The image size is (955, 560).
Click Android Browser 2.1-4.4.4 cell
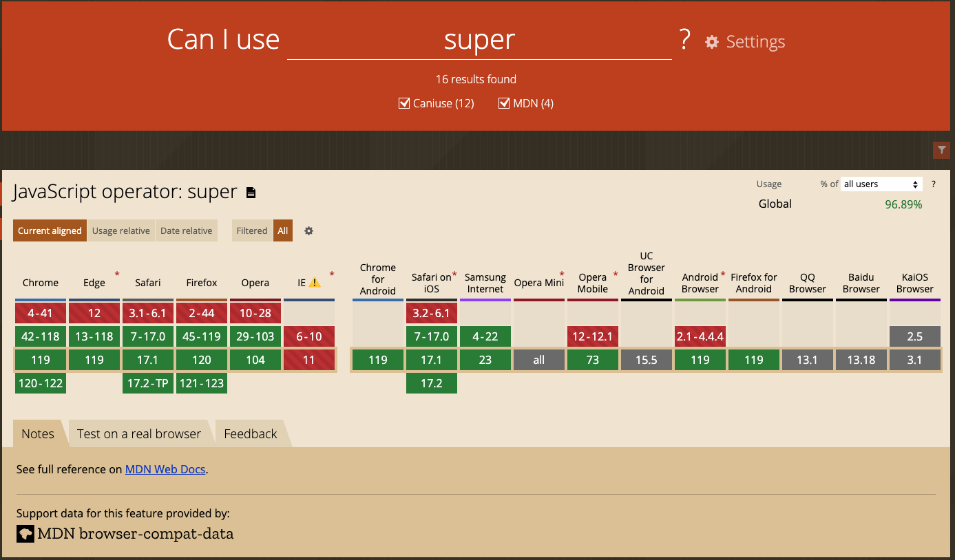point(700,336)
